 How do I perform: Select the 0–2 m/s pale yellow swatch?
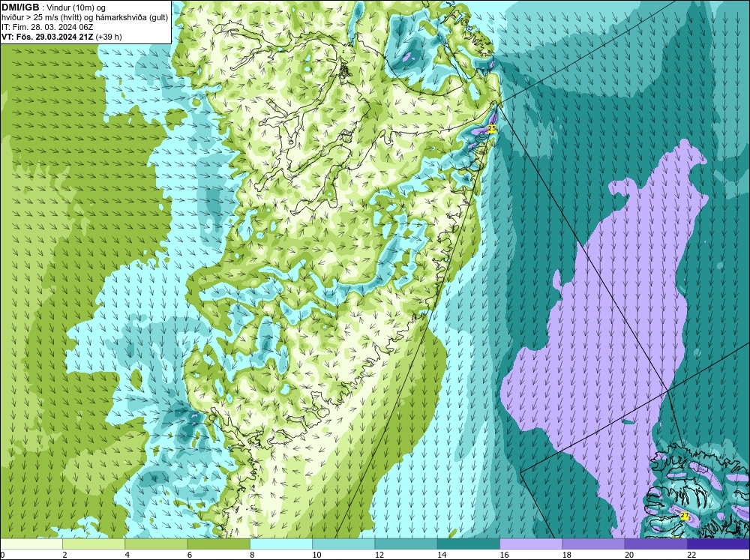(31, 544)
